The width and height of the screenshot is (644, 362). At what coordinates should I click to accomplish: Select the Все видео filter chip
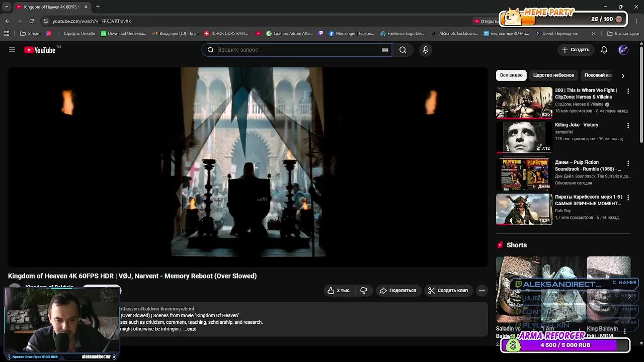point(511,75)
